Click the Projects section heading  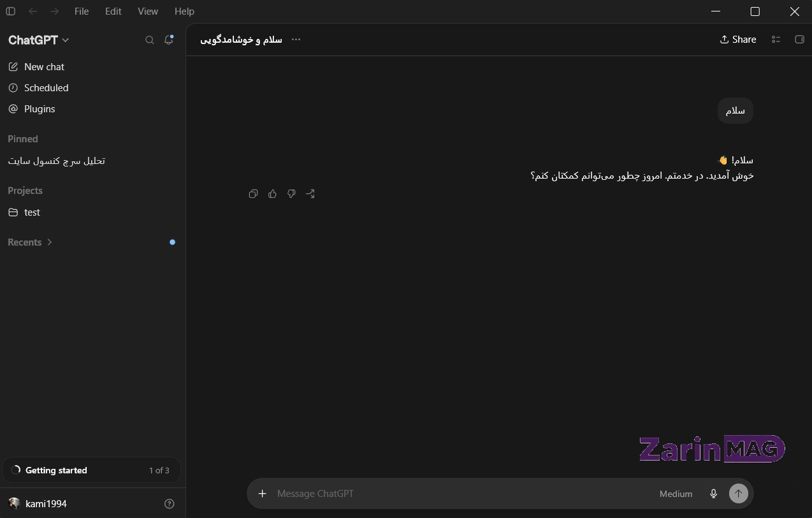[25, 190]
